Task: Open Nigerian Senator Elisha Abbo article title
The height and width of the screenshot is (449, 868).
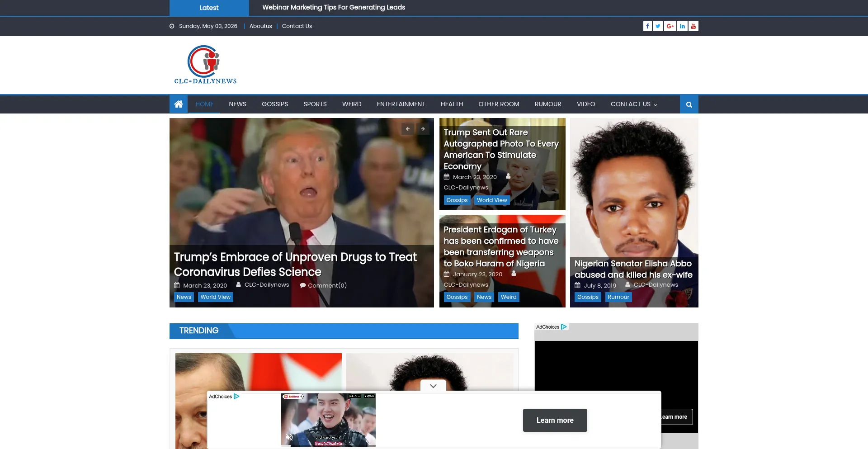Action: 633,269
